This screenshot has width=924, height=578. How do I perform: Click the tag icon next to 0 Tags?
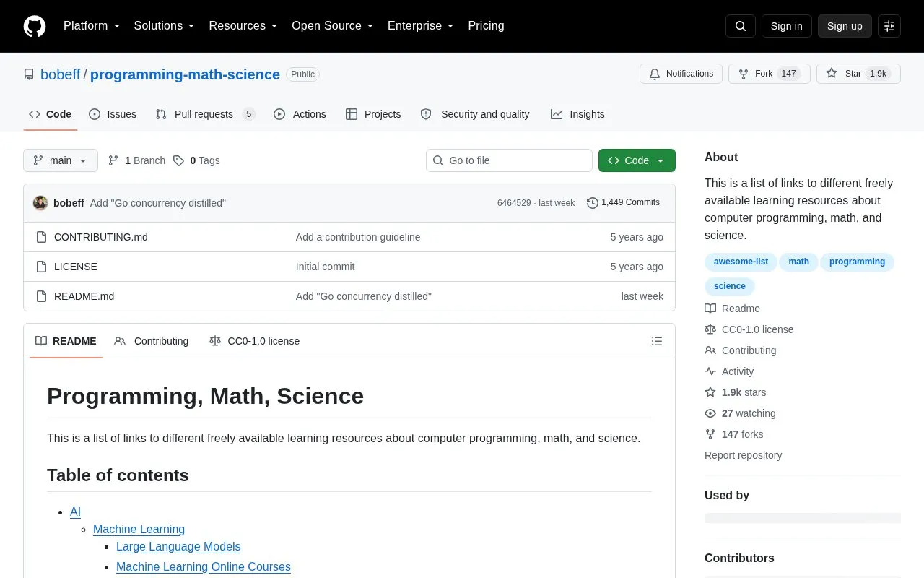pos(178,160)
